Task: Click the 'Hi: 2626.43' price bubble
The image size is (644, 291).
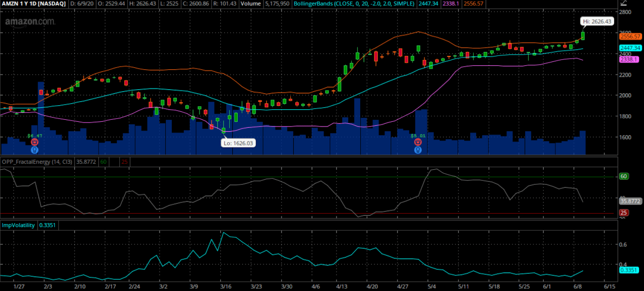Action: pos(597,21)
